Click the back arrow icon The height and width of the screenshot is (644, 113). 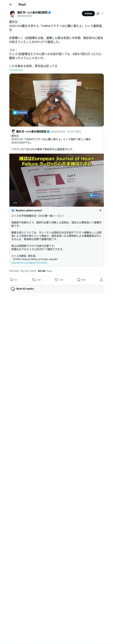click(x=11, y=5)
